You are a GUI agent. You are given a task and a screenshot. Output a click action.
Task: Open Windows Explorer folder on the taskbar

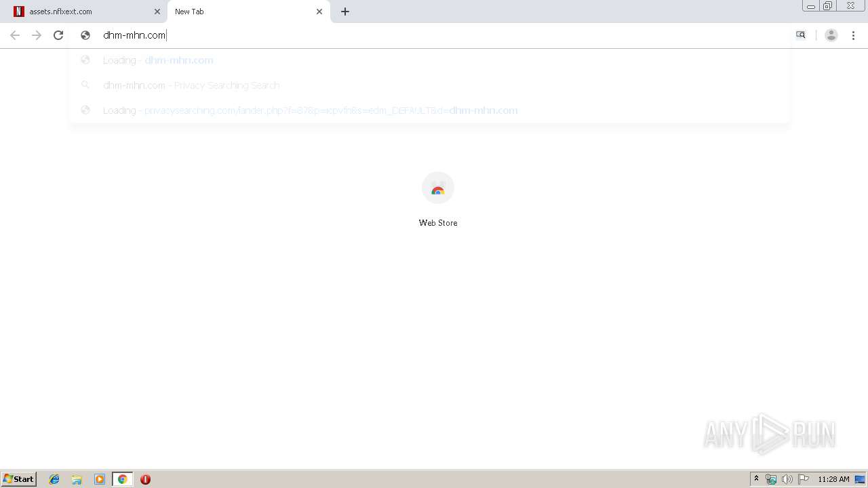coord(77,479)
